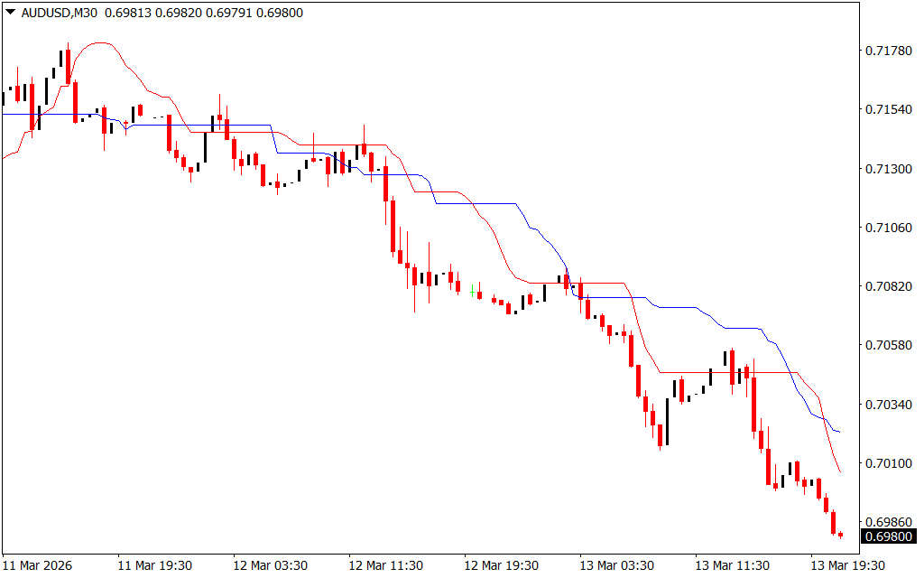Click the 0.70340 price axis label
This screenshot has width=924, height=578.
coord(887,404)
